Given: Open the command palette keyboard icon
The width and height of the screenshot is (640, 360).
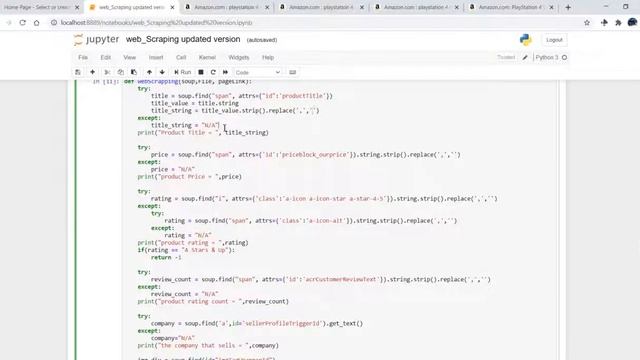Looking at the screenshot, I should 293,72.
